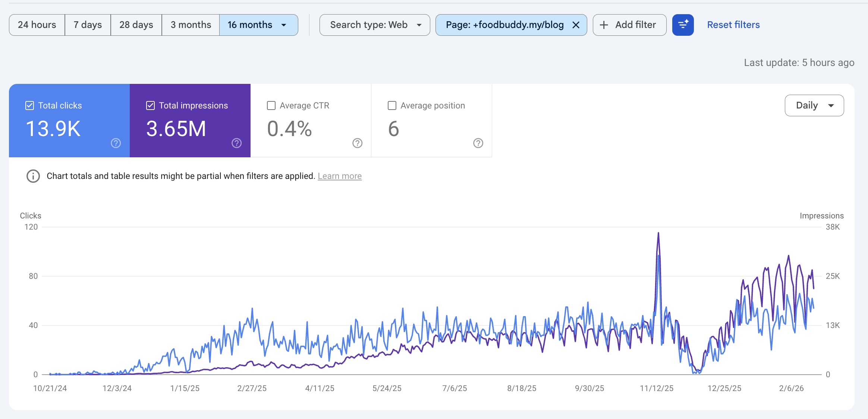This screenshot has width=868, height=419.
Task: Select the 24 hours range tab
Action: (x=37, y=25)
